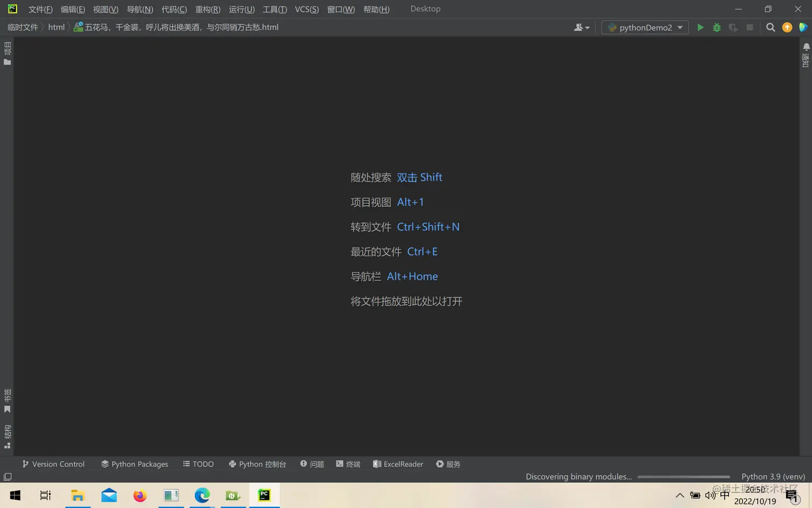Click the background task progress bar
Viewport: 812px width, 508px height.
(684, 477)
